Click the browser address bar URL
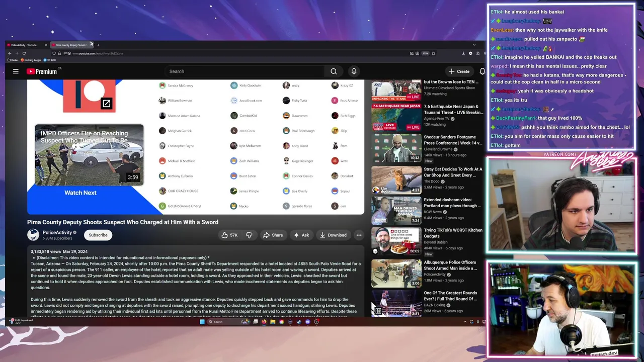Image resolution: width=644 pixels, height=362 pixels. [x=98, y=53]
